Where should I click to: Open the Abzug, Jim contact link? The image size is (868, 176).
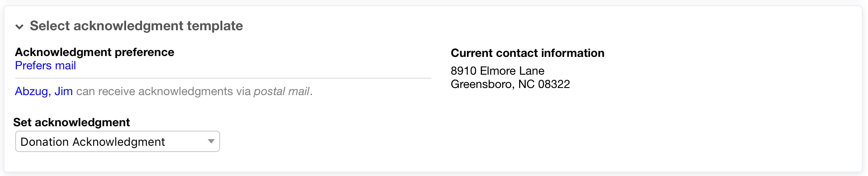coord(44,91)
